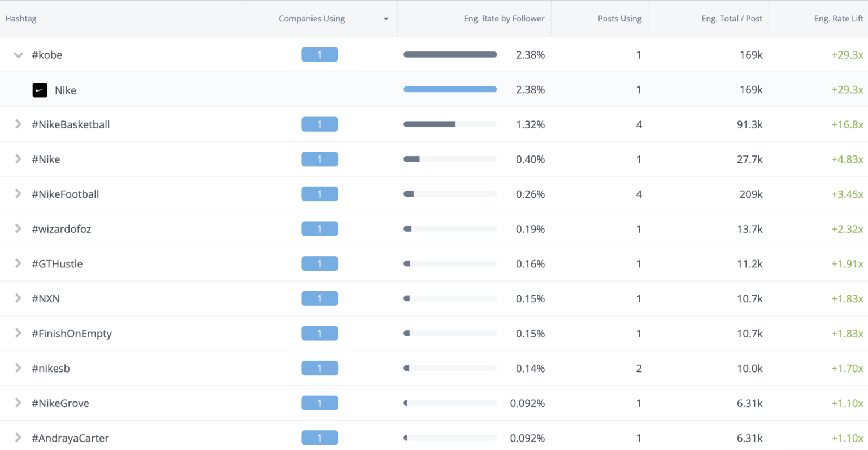Viewport: 868px width, 450px height.
Task: Expand the #NikeFootball row chevron
Action: click(18, 194)
